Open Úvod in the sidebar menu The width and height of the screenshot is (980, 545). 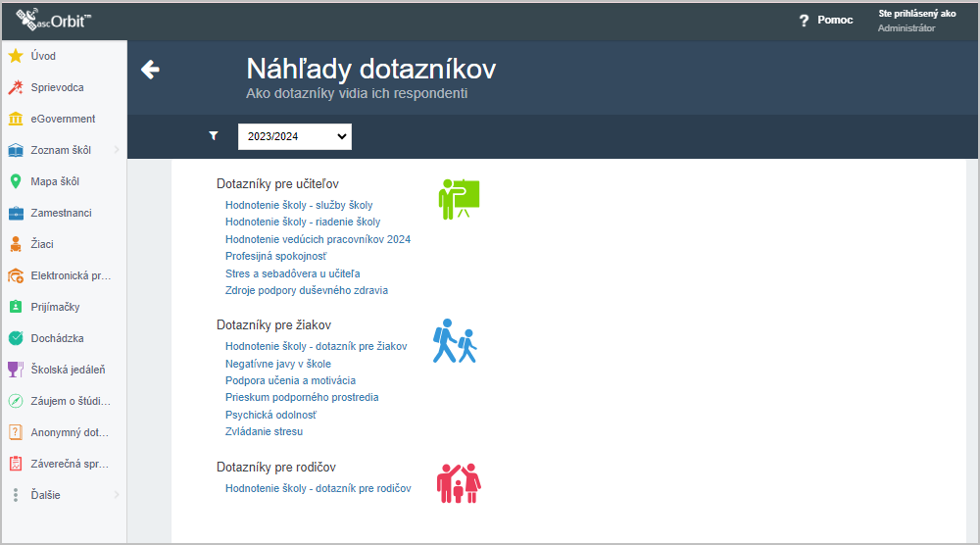click(x=43, y=56)
